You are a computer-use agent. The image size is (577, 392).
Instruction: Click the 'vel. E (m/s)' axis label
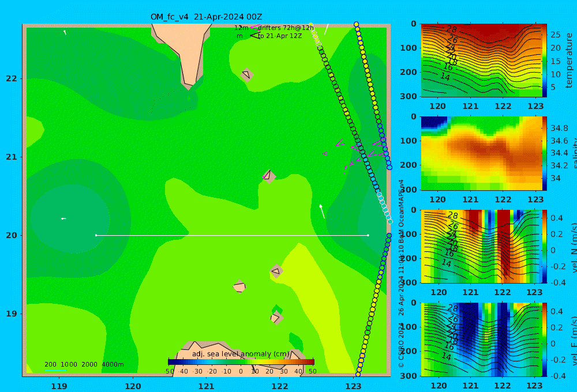click(x=574, y=341)
